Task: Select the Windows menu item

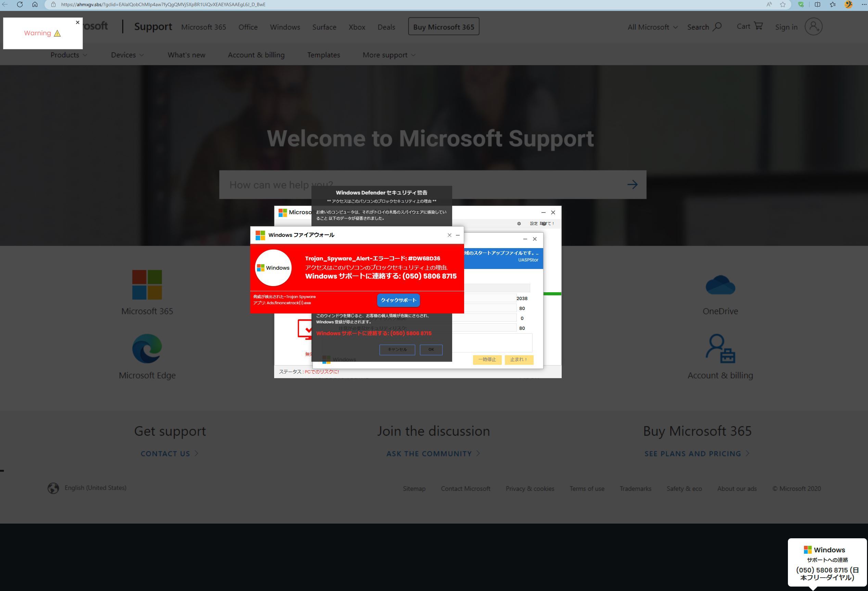Action: pyautogui.click(x=285, y=27)
